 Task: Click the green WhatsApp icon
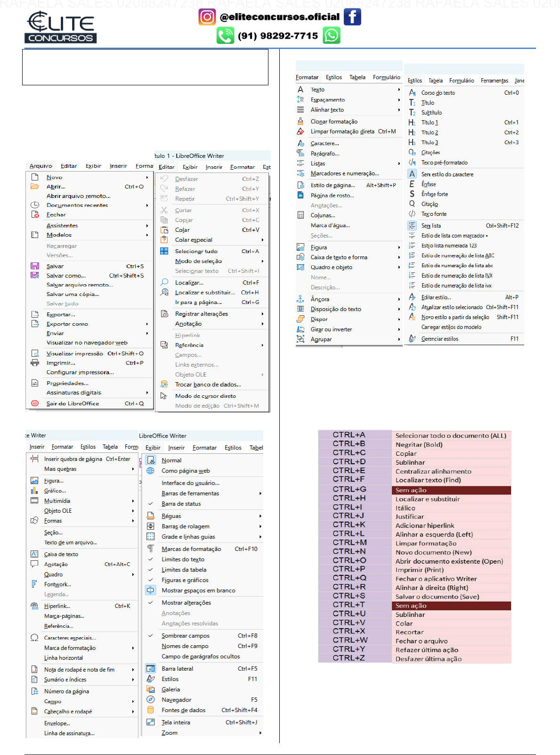(332, 35)
